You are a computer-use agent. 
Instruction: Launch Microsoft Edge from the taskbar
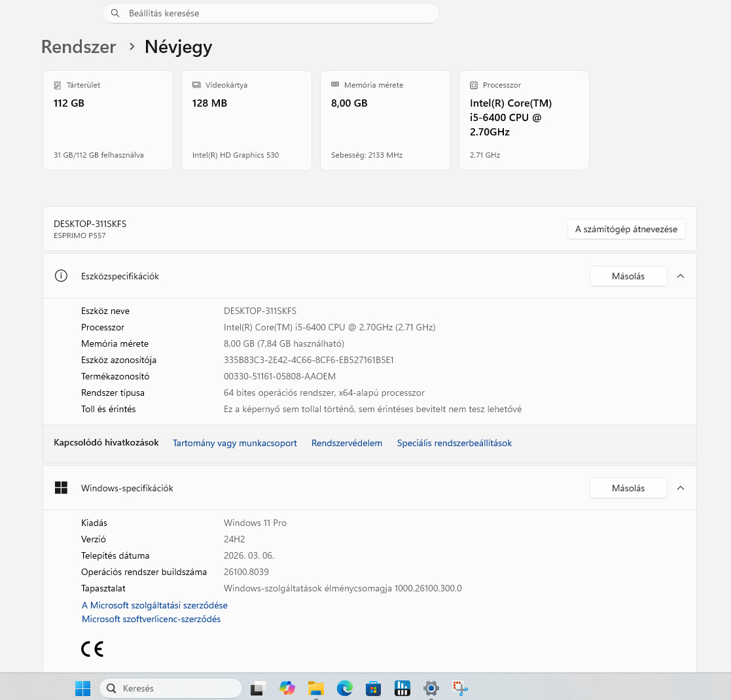[x=345, y=688]
